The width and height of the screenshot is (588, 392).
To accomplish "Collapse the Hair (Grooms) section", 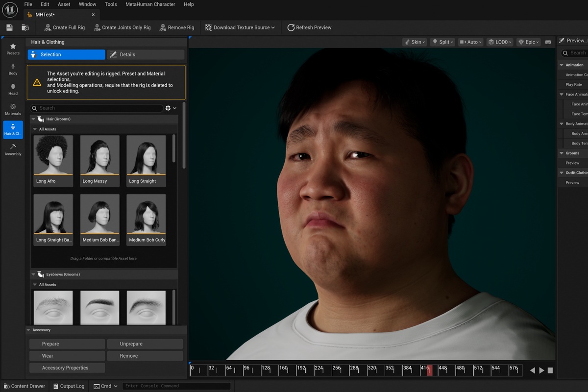I will tap(34, 119).
